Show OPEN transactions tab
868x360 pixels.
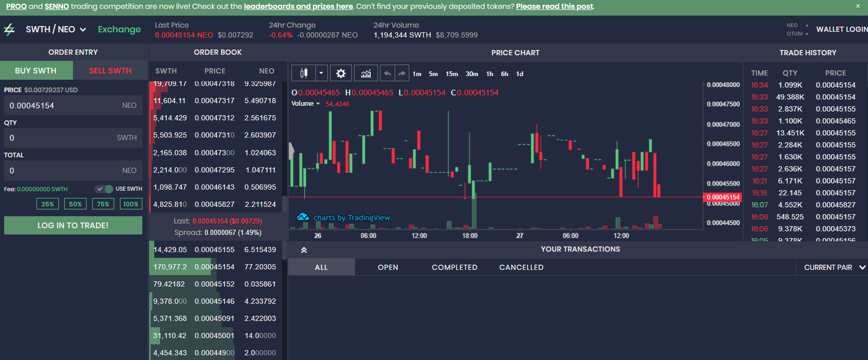388,267
